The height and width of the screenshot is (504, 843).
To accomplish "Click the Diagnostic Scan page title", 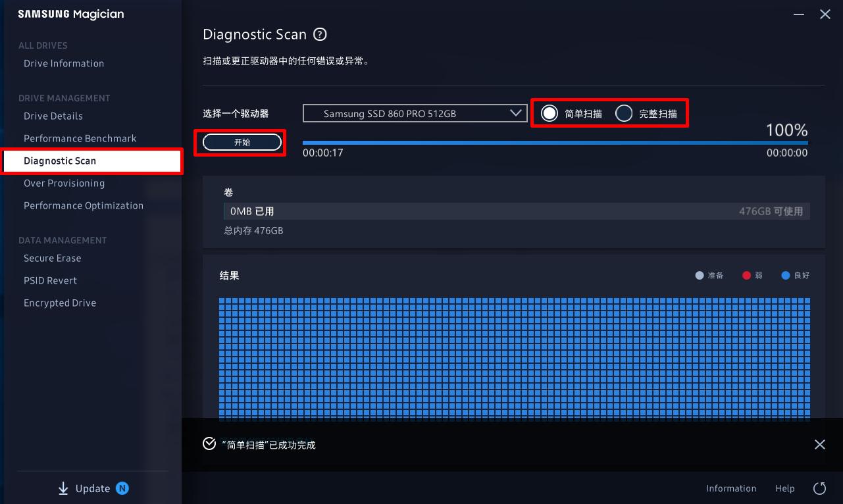I will [255, 34].
